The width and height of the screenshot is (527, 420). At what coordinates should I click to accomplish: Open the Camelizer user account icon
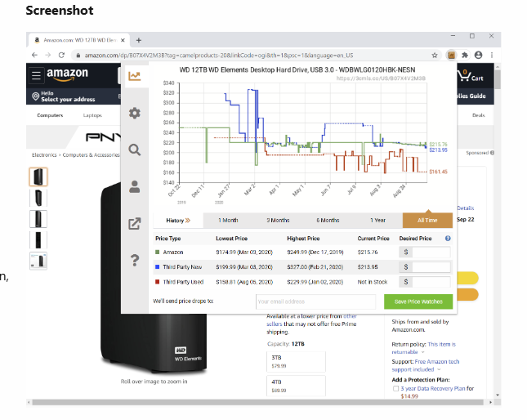coord(135,186)
